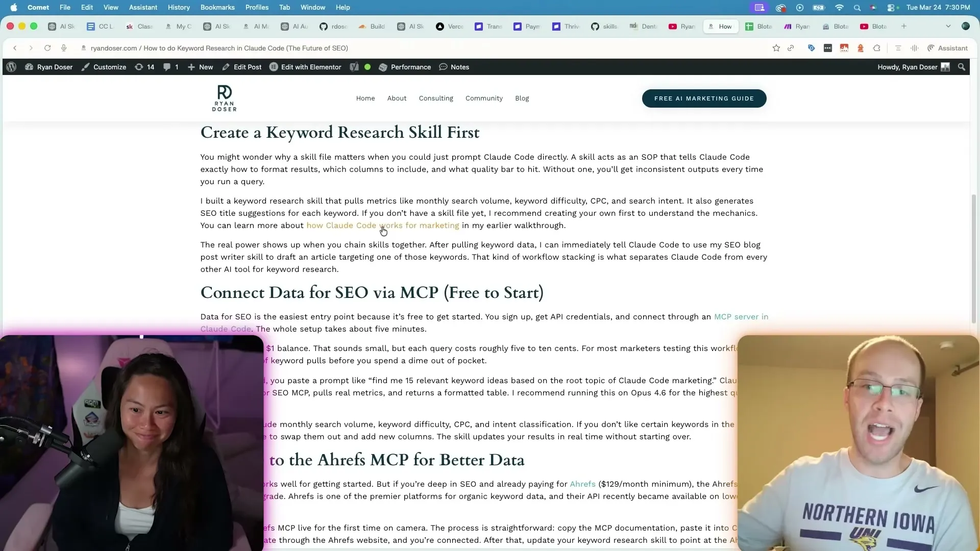Expand the tab list chevron
The width and height of the screenshot is (980, 551).
pos(948,26)
